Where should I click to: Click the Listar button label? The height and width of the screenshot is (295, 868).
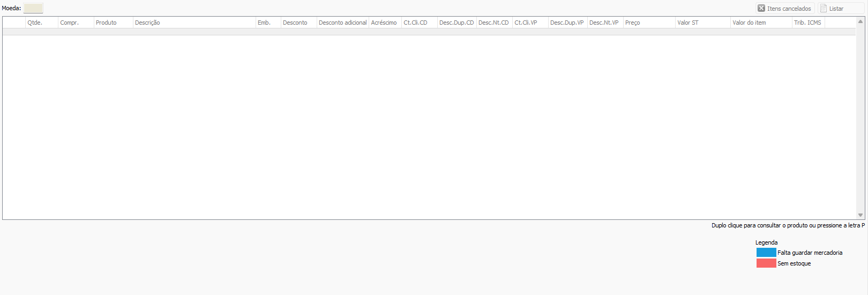coord(836,9)
